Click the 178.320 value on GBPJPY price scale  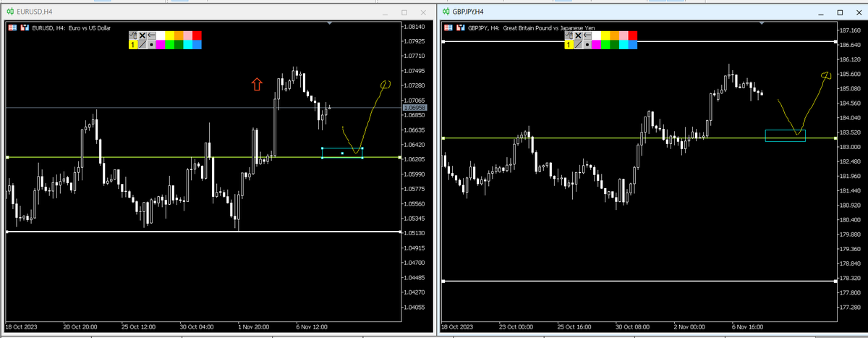850,278
